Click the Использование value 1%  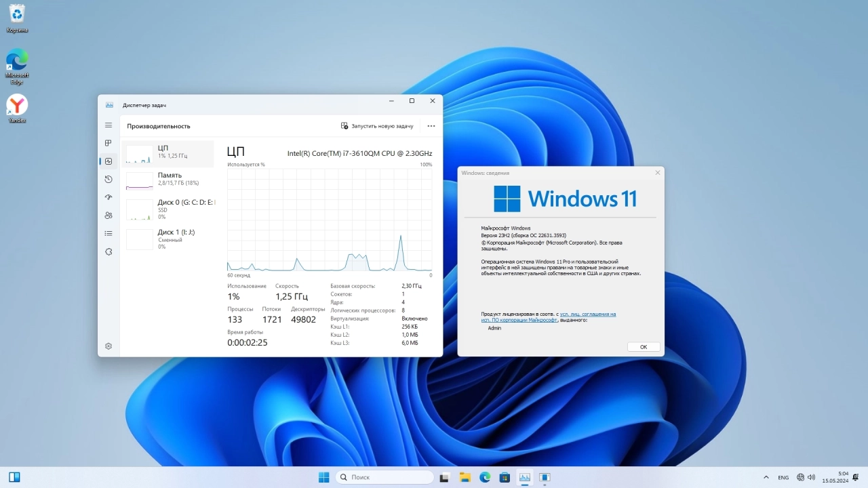233,297
